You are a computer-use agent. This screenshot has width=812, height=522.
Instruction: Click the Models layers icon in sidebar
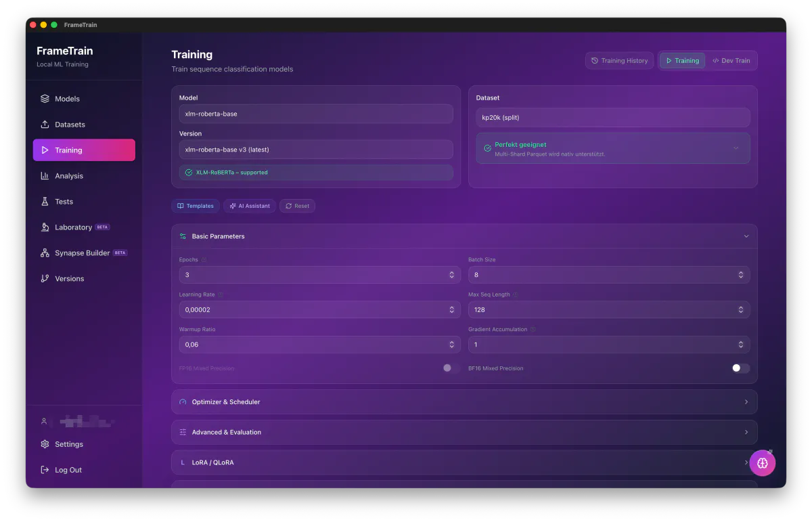(45, 98)
